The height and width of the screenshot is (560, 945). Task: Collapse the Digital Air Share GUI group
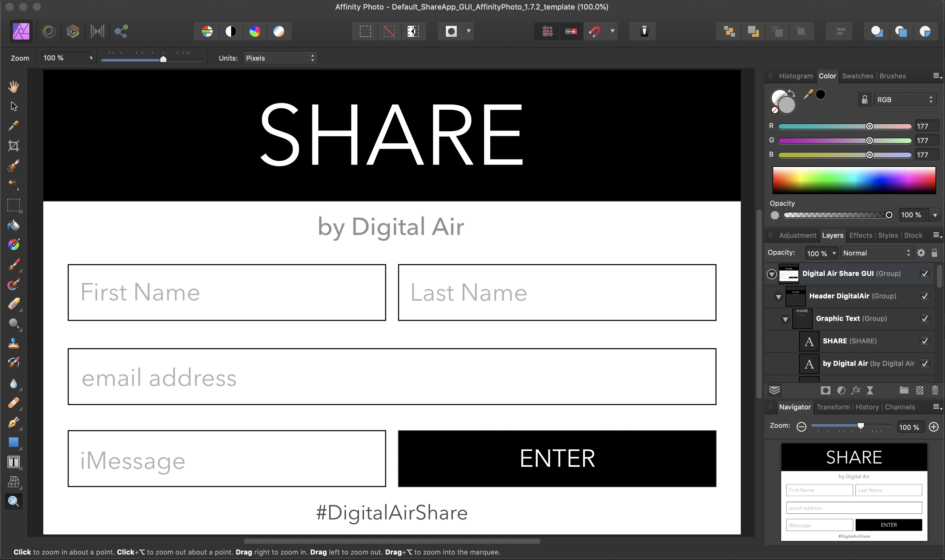772,274
